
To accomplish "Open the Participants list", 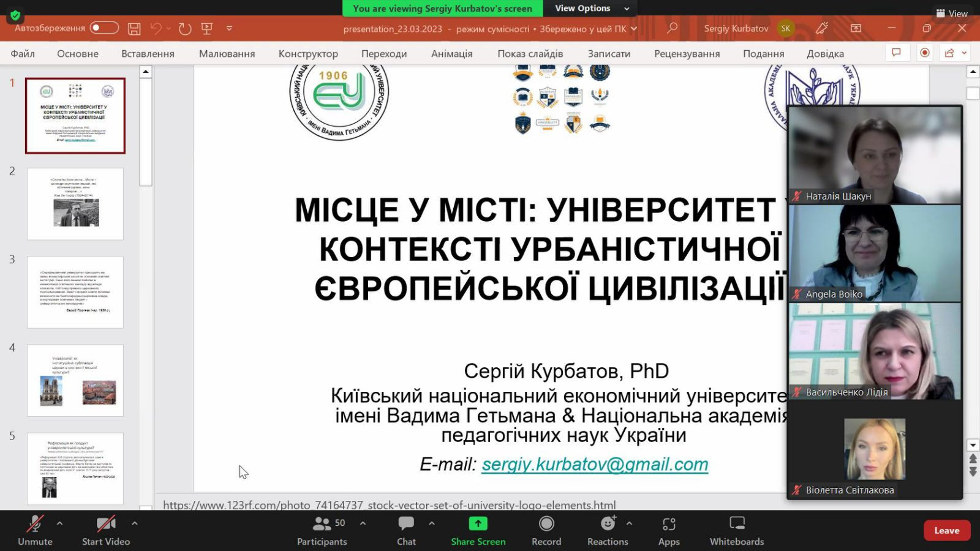I will [322, 530].
